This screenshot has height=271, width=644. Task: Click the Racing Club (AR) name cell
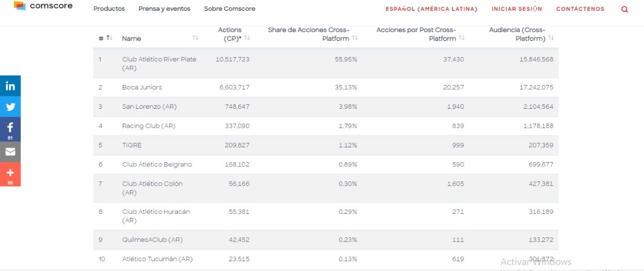(x=148, y=126)
